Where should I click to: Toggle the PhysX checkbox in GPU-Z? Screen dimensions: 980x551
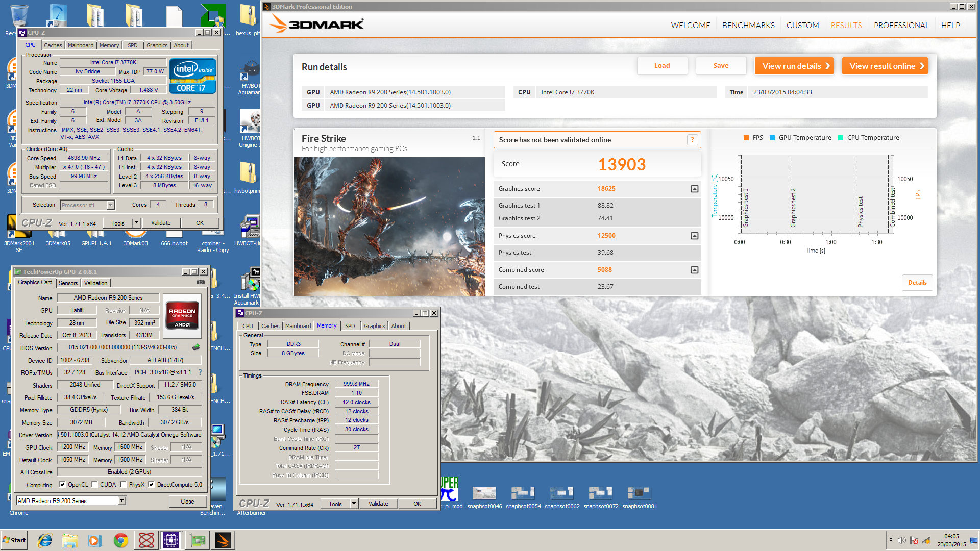click(123, 485)
